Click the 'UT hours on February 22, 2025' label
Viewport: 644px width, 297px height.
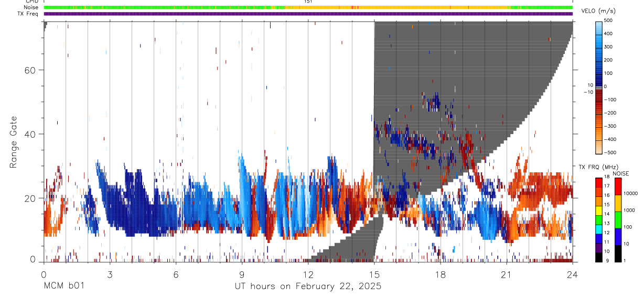pyautogui.click(x=307, y=287)
